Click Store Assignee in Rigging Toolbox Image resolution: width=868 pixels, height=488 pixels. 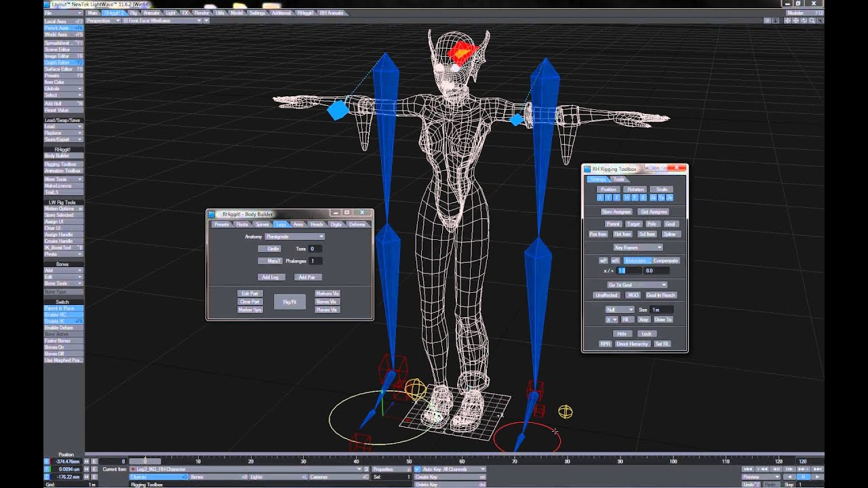pos(616,211)
